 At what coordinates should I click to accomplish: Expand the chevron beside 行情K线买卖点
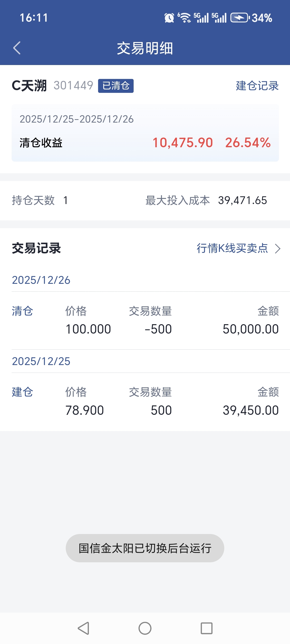277,249
